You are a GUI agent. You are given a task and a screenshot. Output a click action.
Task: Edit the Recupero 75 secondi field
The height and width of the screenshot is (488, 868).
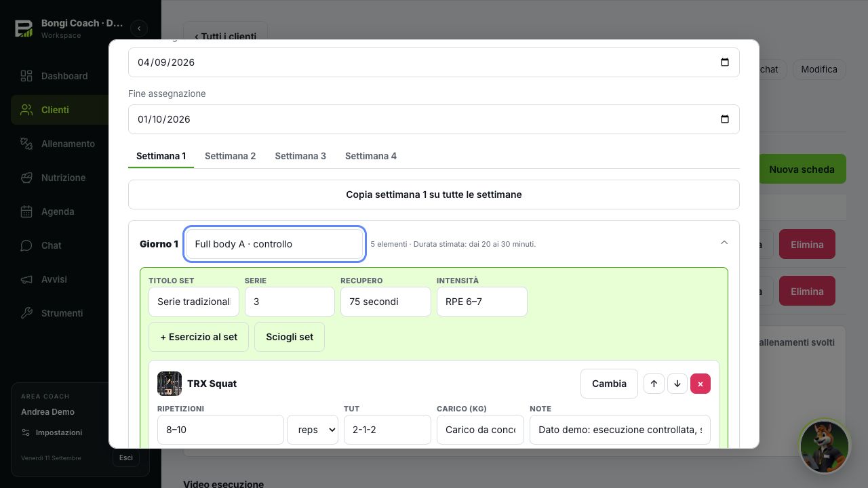point(386,302)
